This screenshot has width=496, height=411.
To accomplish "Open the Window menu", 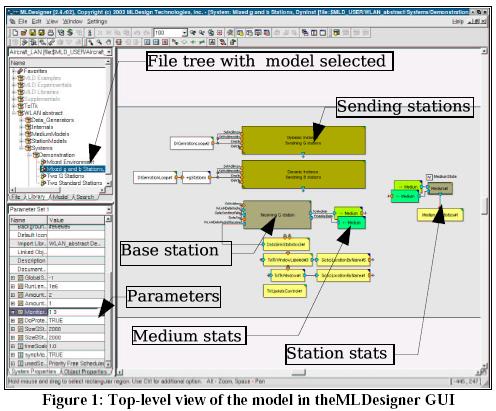I will (x=72, y=21).
